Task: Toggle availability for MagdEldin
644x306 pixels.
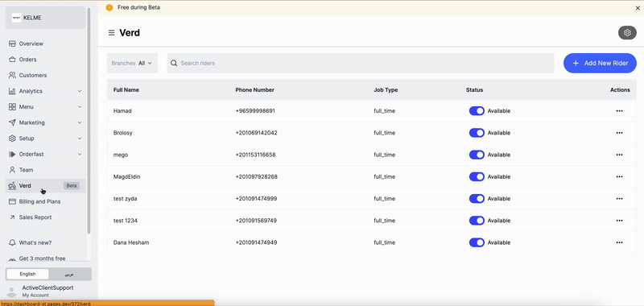Action: coord(477,176)
